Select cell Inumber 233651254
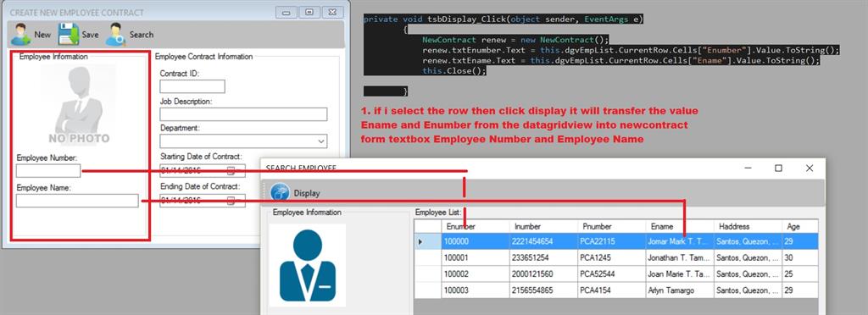 point(543,258)
